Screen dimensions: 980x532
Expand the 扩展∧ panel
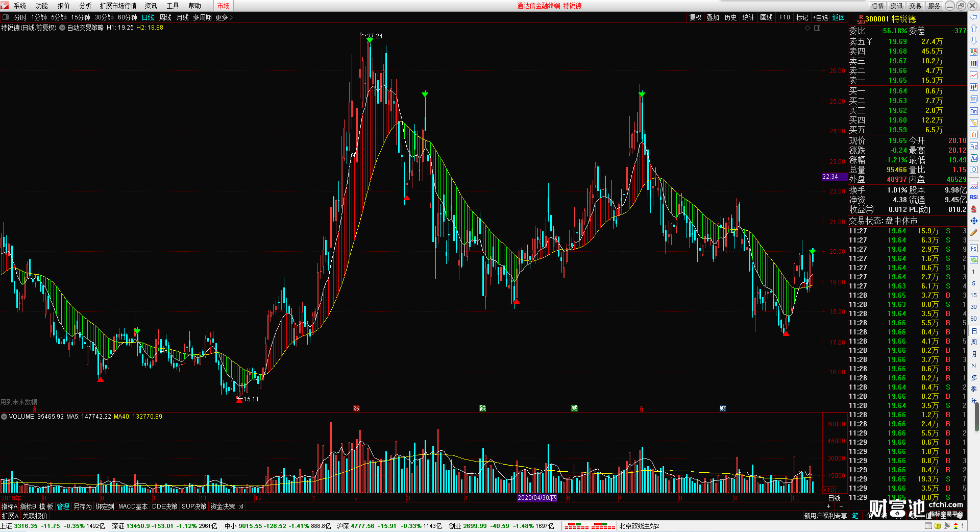(x=10, y=516)
